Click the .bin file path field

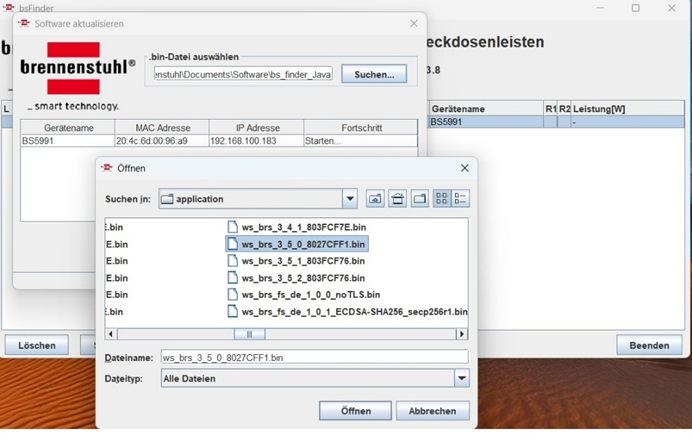coord(243,74)
